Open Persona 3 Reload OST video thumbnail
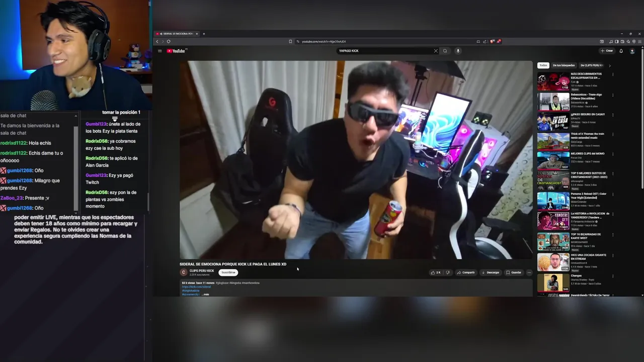The height and width of the screenshot is (362, 644). pos(553,201)
